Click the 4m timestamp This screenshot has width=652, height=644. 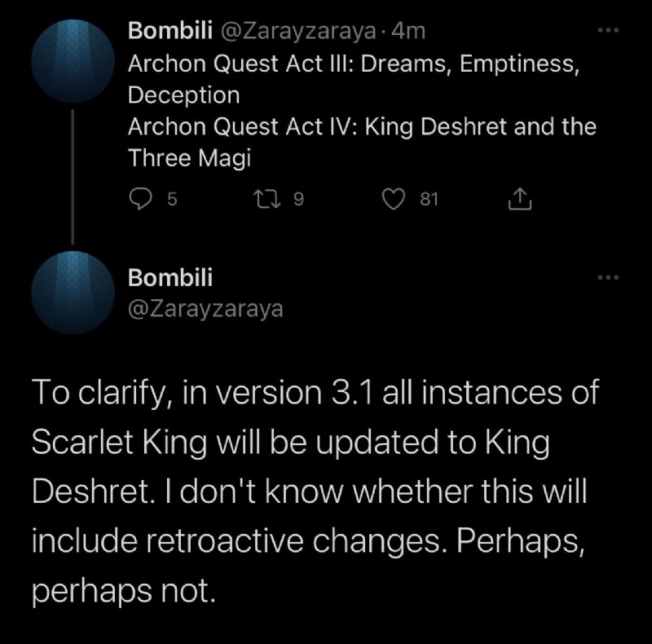[x=408, y=31]
